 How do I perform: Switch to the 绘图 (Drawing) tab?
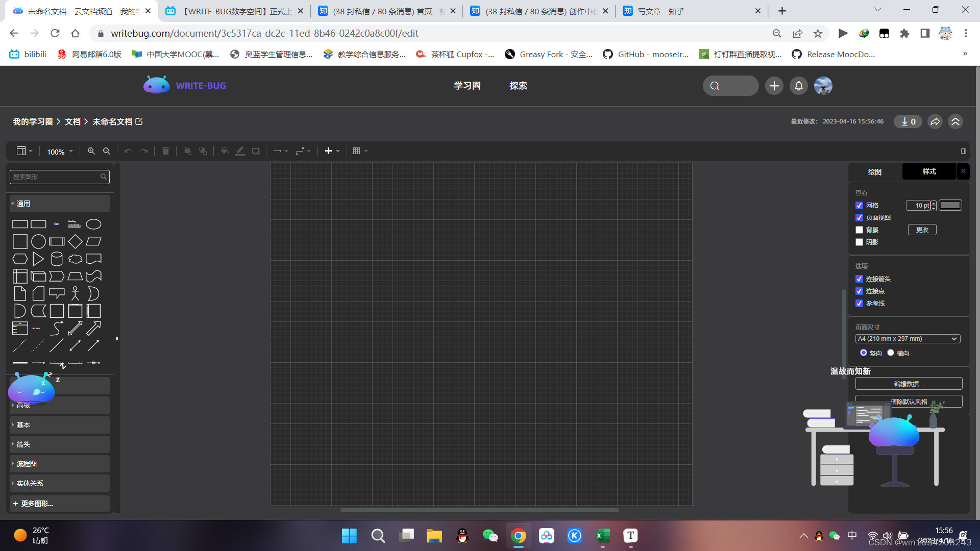pyautogui.click(x=875, y=171)
